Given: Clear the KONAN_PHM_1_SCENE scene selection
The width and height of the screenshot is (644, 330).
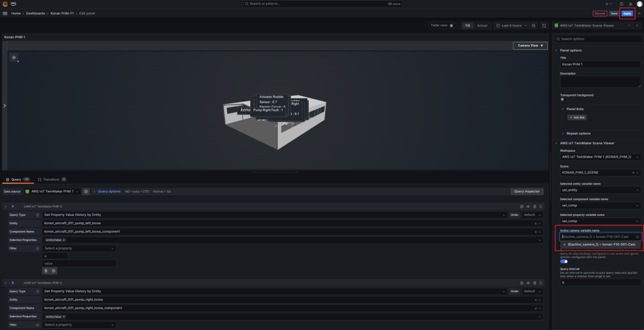Looking at the screenshot, I should pyautogui.click(x=633, y=173).
